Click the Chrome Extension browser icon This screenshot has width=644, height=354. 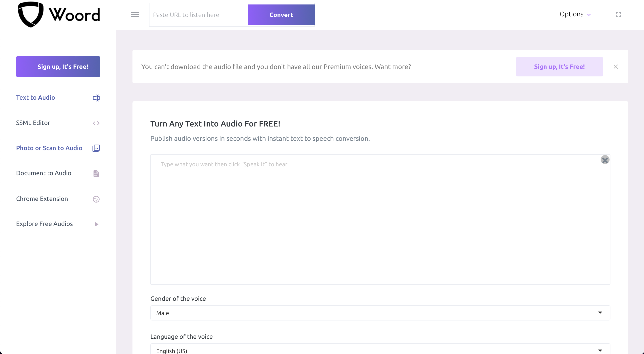96,199
